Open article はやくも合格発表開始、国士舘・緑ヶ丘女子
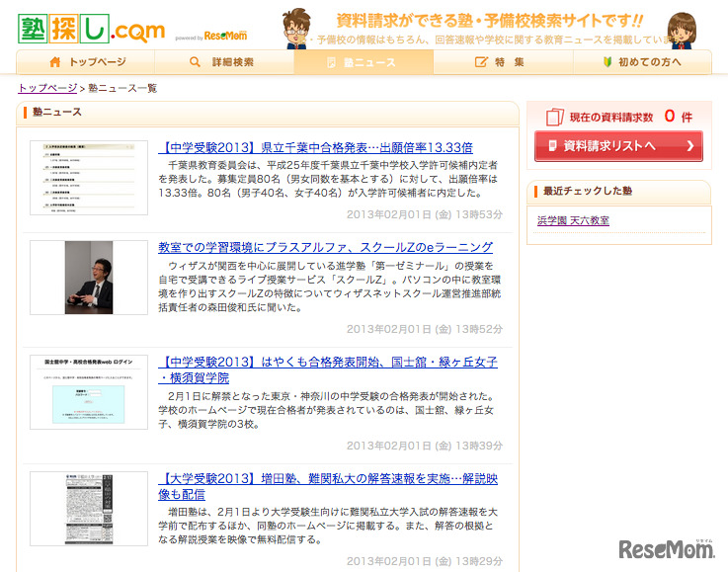 point(328,369)
